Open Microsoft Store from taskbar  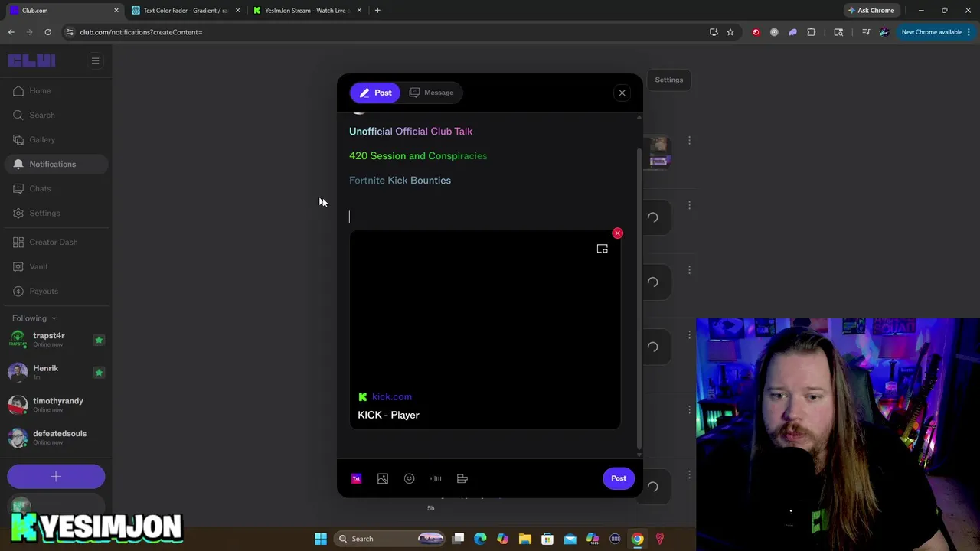coord(547,539)
